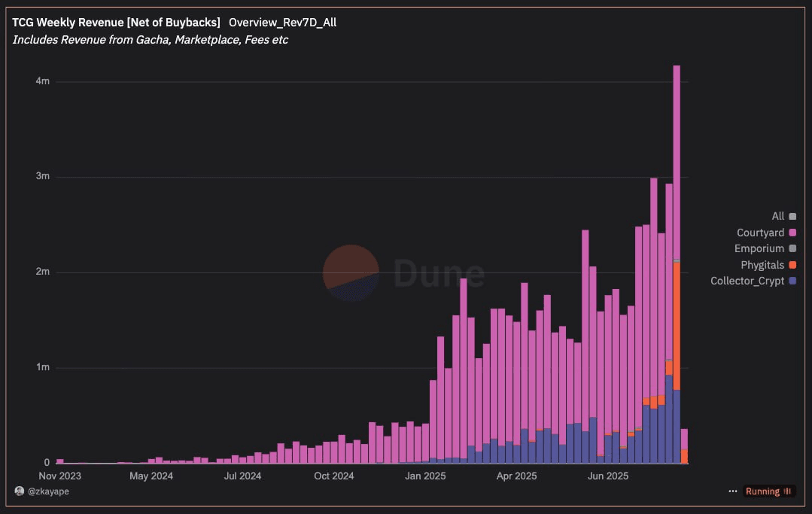Open the three-dot options menu
The height and width of the screenshot is (514, 812).
pyautogui.click(x=733, y=491)
